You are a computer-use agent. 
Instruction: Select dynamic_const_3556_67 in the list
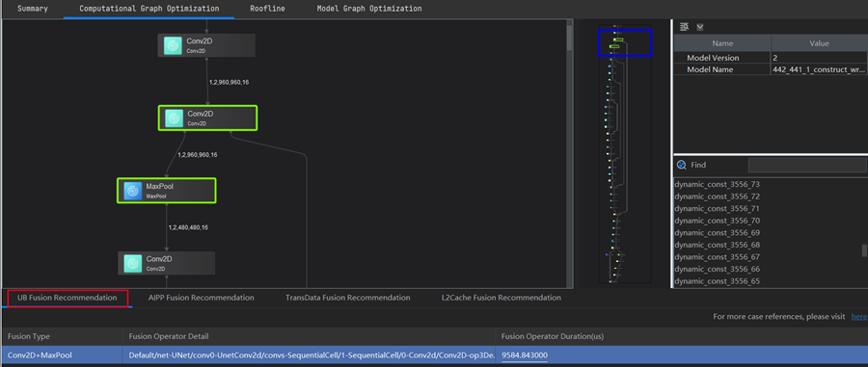tap(717, 257)
